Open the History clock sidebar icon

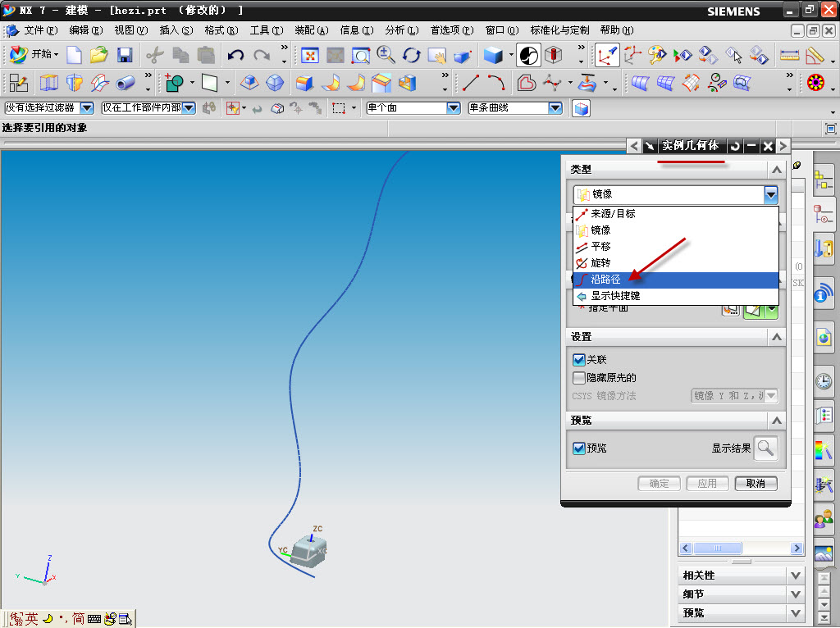[824, 380]
